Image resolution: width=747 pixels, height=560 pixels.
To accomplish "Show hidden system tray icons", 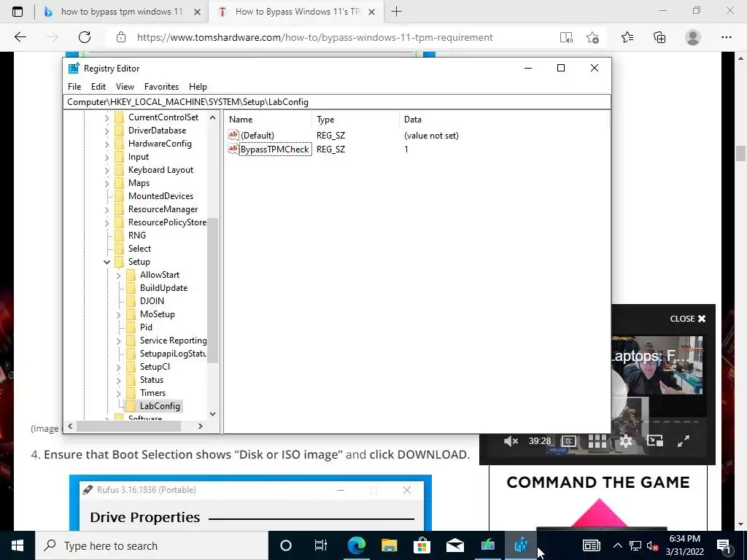I will (617, 545).
